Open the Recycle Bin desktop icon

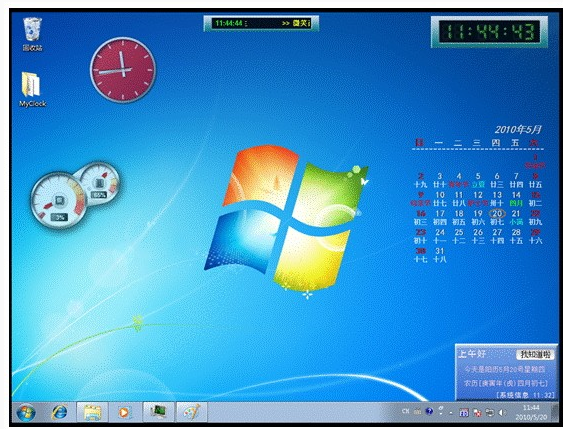coord(32,34)
